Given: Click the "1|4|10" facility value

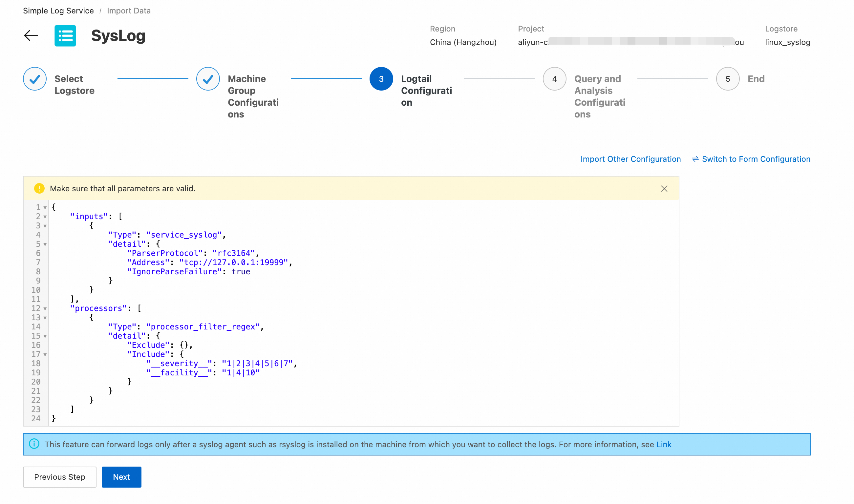Looking at the screenshot, I should pyautogui.click(x=241, y=372).
